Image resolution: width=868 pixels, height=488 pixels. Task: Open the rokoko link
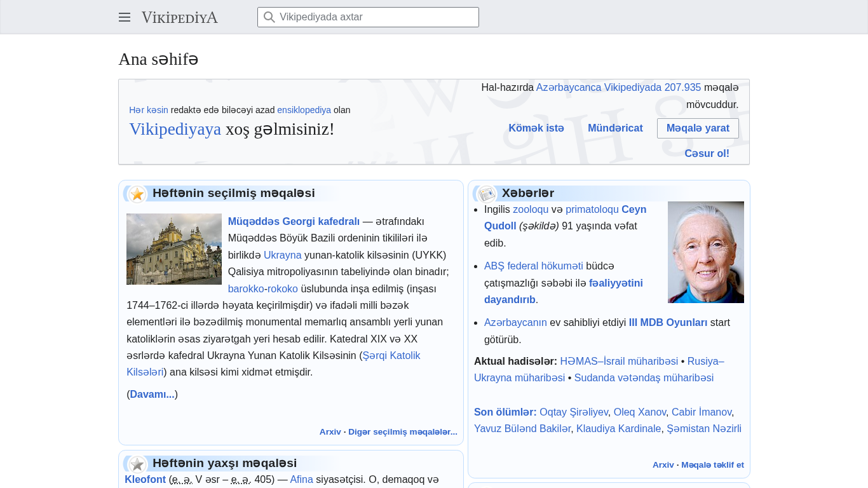(x=283, y=289)
